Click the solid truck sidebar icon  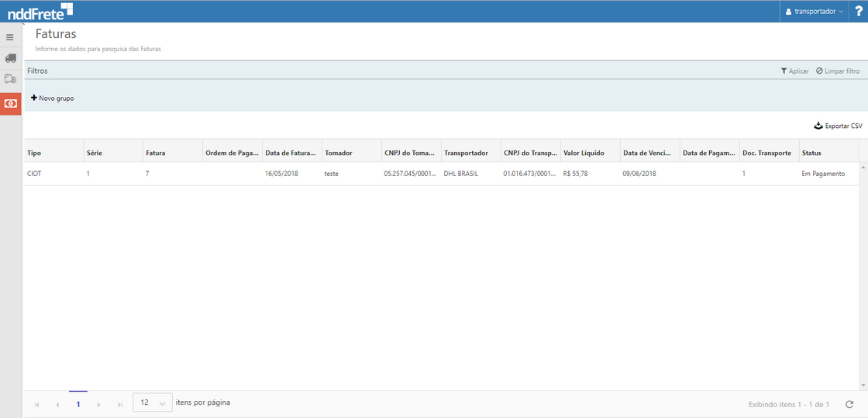(x=10, y=58)
